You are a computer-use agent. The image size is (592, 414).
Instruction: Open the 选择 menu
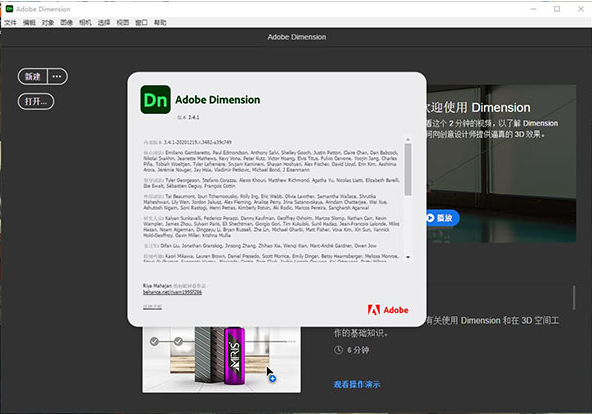click(104, 23)
